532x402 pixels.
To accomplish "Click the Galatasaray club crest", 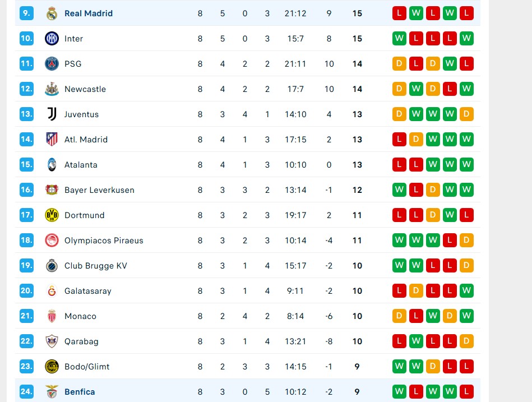I will click(52, 291).
